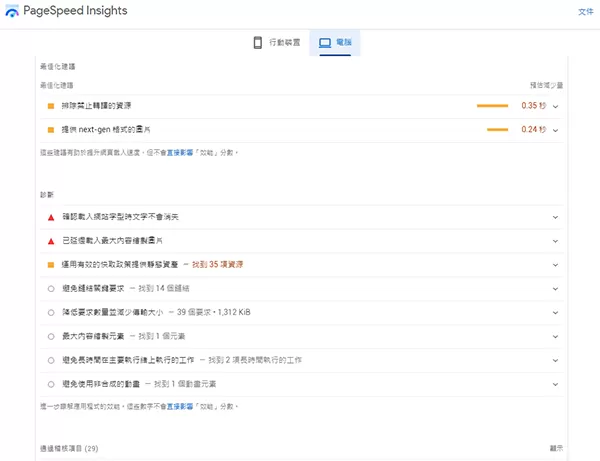Expand the 0.35 秒 render-blocking audit chevron
Image resolution: width=600 pixels, height=461 pixels.
(555, 105)
